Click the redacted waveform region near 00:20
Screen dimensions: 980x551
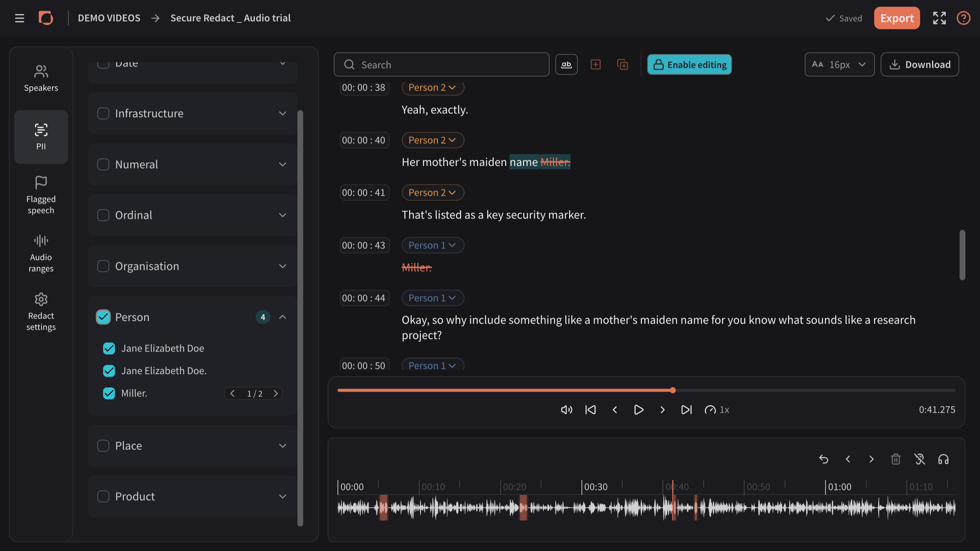coord(523,508)
